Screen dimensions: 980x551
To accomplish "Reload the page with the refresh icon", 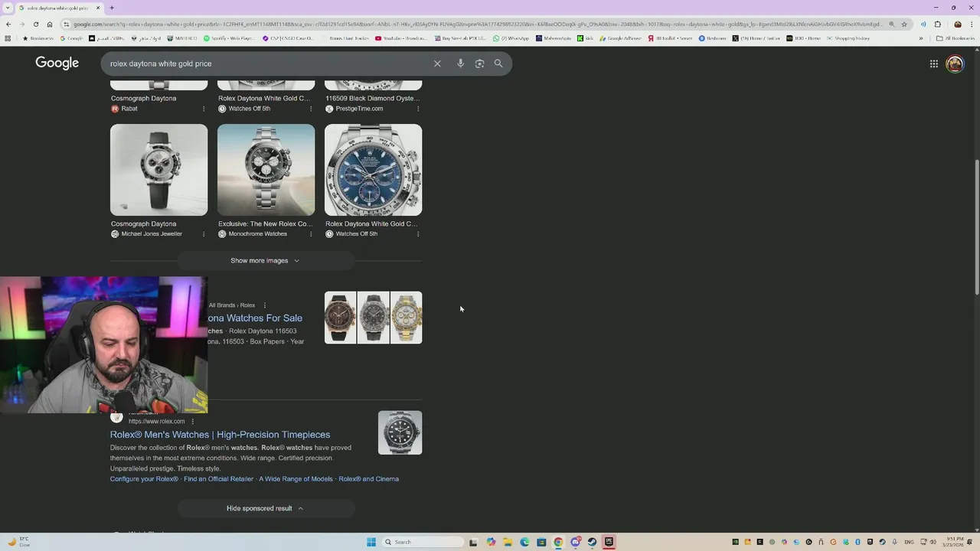I will tap(36, 24).
